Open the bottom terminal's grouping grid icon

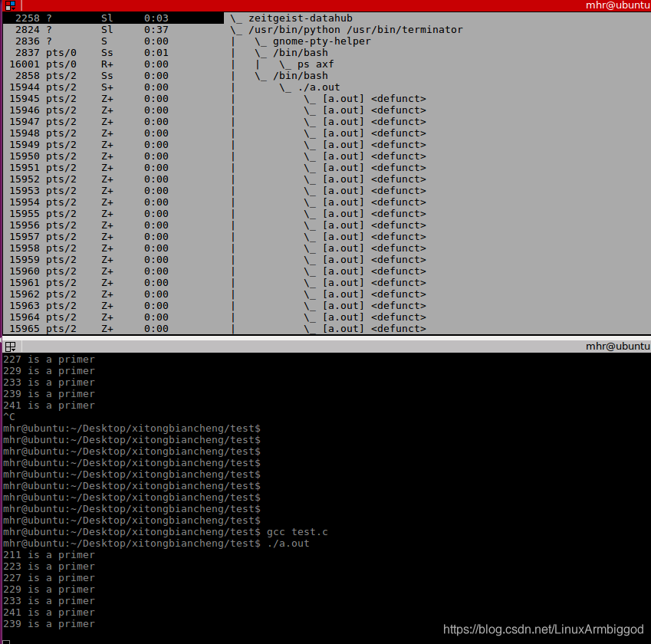coord(10,347)
